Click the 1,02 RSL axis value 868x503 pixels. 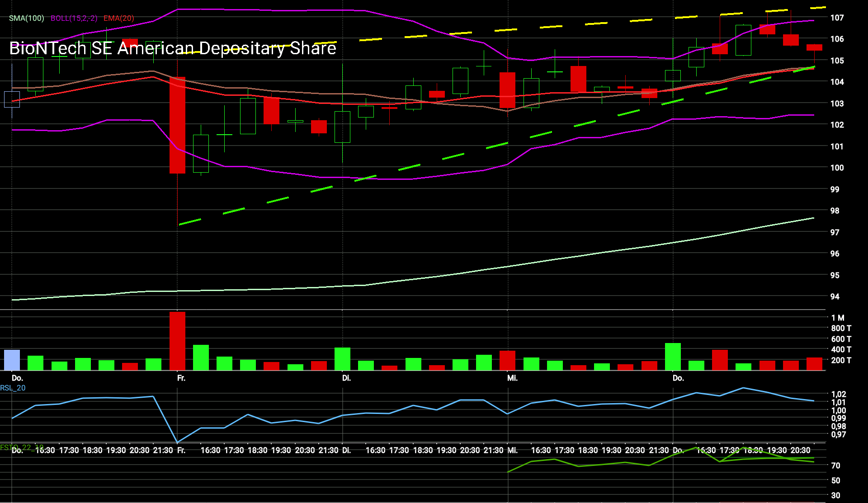pyautogui.click(x=839, y=394)
